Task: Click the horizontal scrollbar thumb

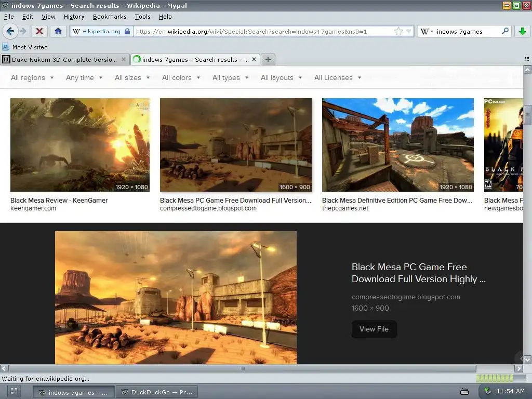Action: pyautogui.click(x=243, y=368)
